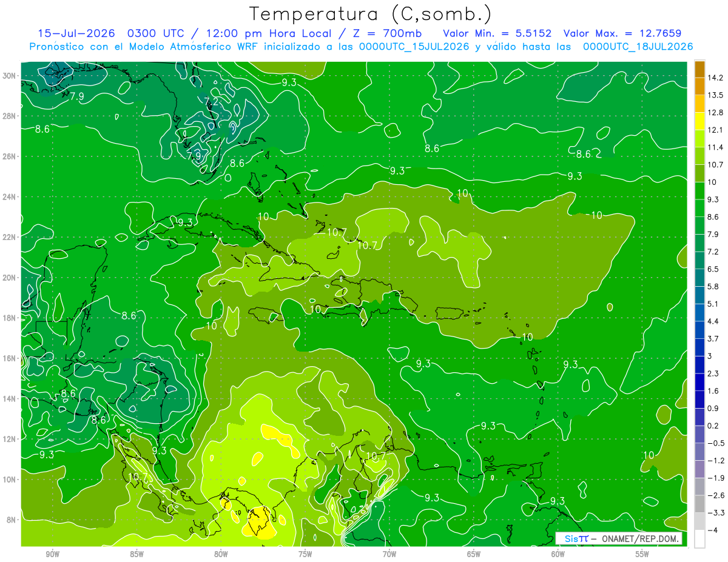Click the '2.3' legend value
This screenshot has width=728, height=562.
coord(713,373)
